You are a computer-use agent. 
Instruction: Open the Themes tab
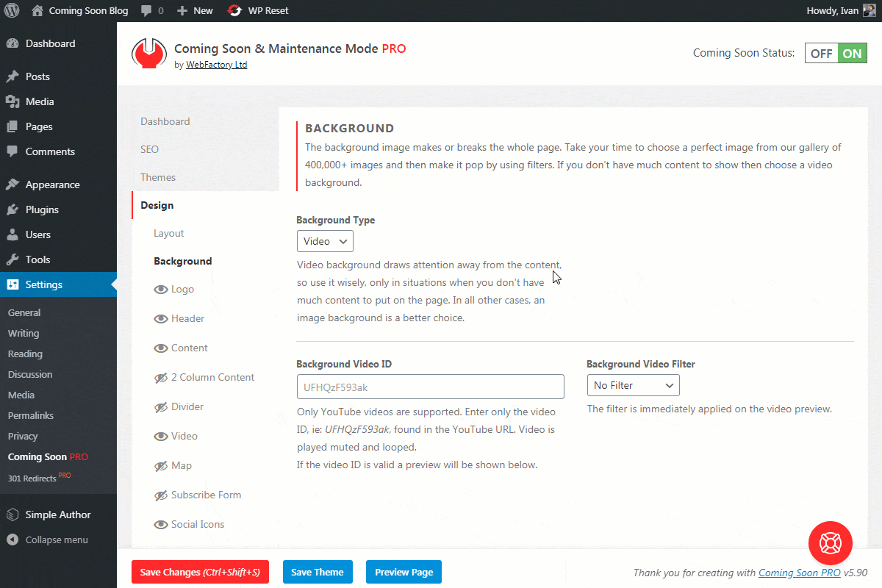(158, 177)
